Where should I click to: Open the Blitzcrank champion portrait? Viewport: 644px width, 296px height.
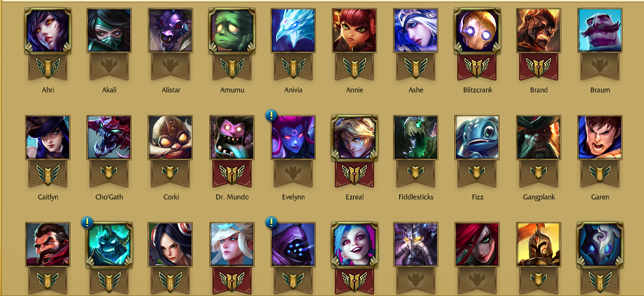pos(477,31)
